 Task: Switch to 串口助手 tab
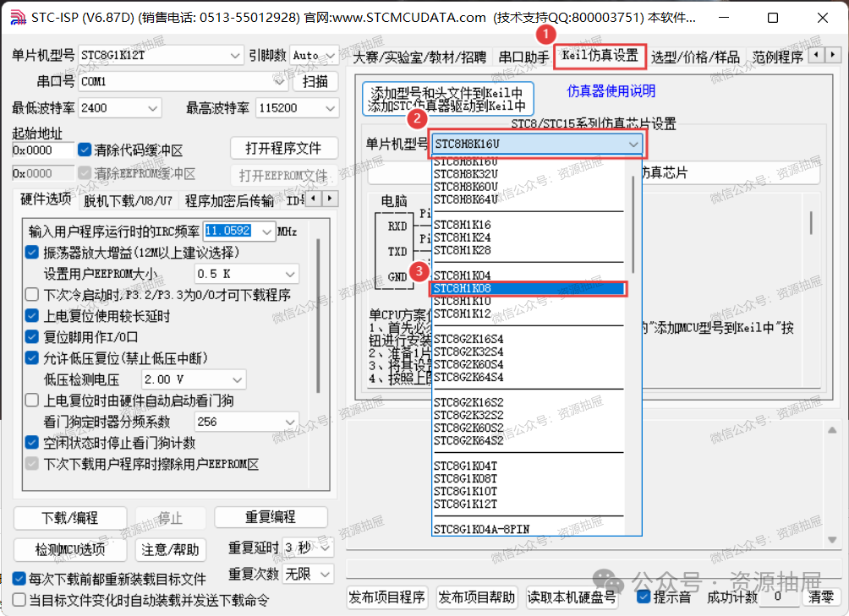pos(523,57)
